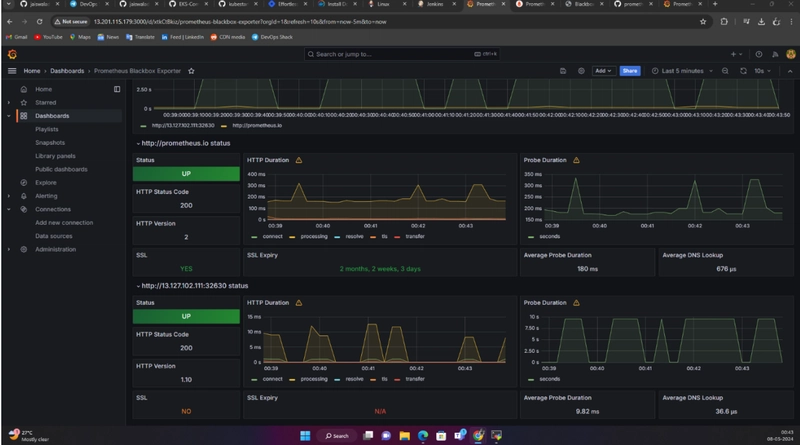Open the hamburger menu toggle
The image size is (800, 445).
pyautogui.click(x=12, y=71)
